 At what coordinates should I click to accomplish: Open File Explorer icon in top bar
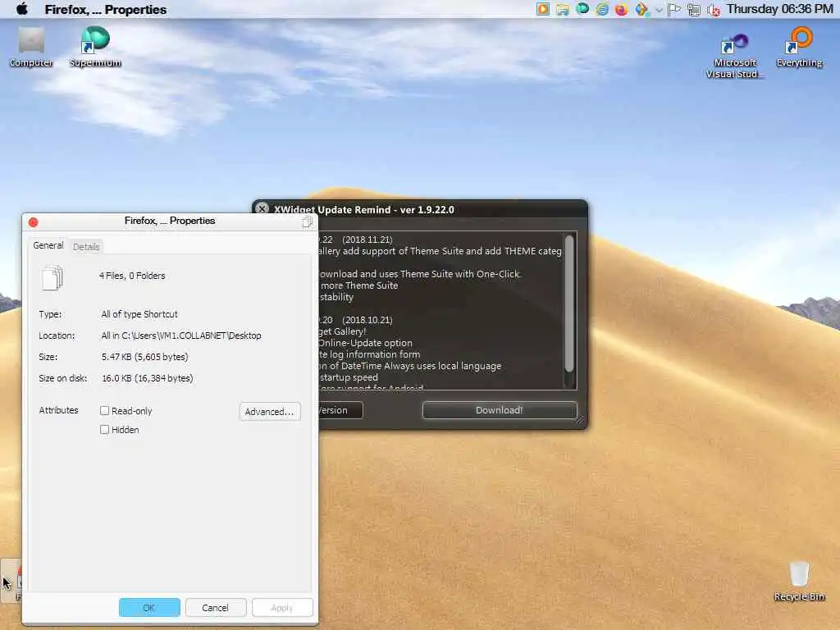pos(563,10)
